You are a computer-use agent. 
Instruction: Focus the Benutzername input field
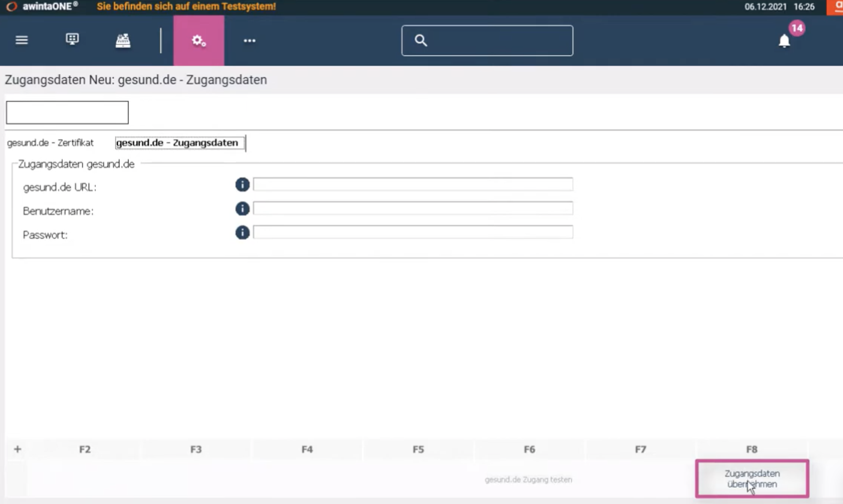click(413, 208)
